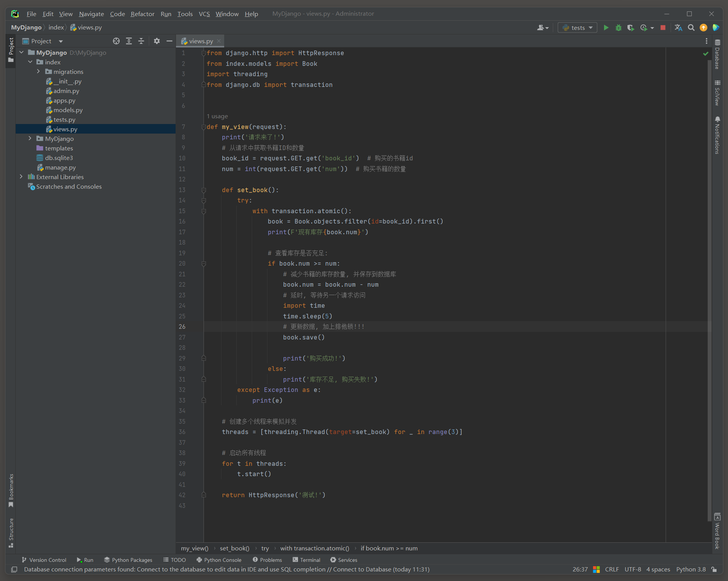The height and width of the screenshot is (581, 728).
Task: Open the Services tool window
Action: (x=344, y=560)
